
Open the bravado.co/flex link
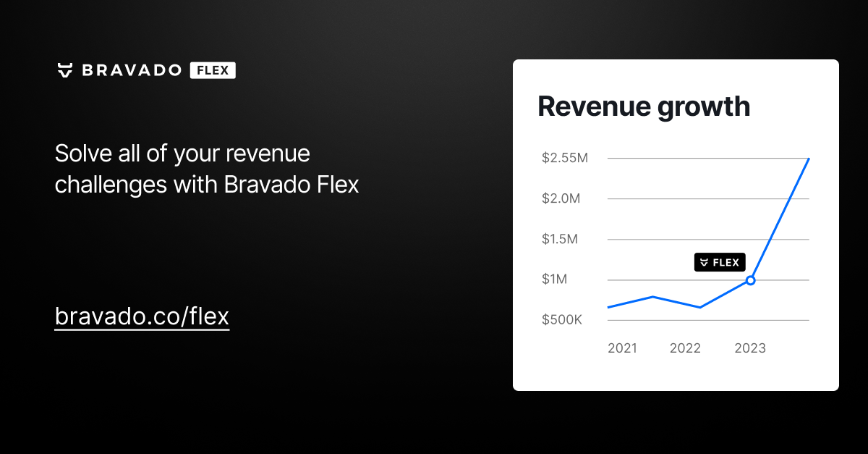coord(142,316)
